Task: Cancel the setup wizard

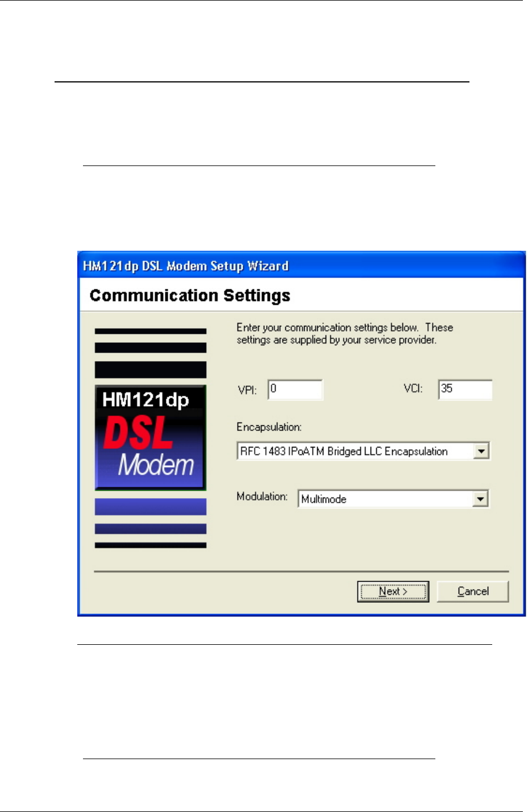Action: click(x=473, y=591)
